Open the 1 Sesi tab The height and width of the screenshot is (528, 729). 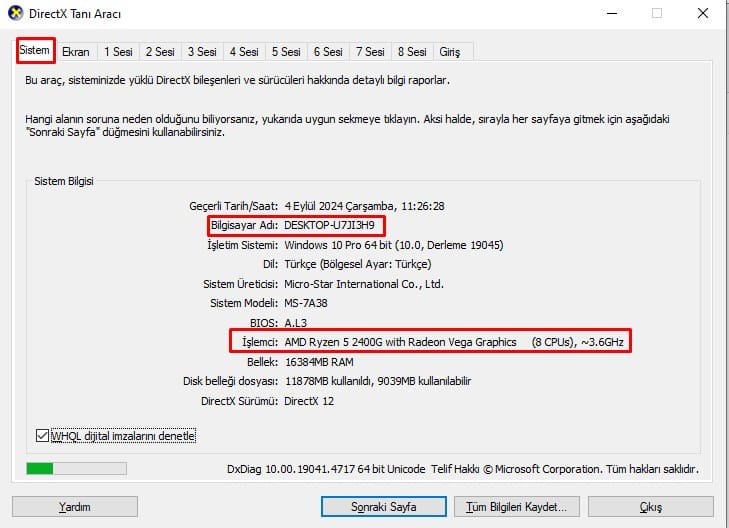(118, 52)
